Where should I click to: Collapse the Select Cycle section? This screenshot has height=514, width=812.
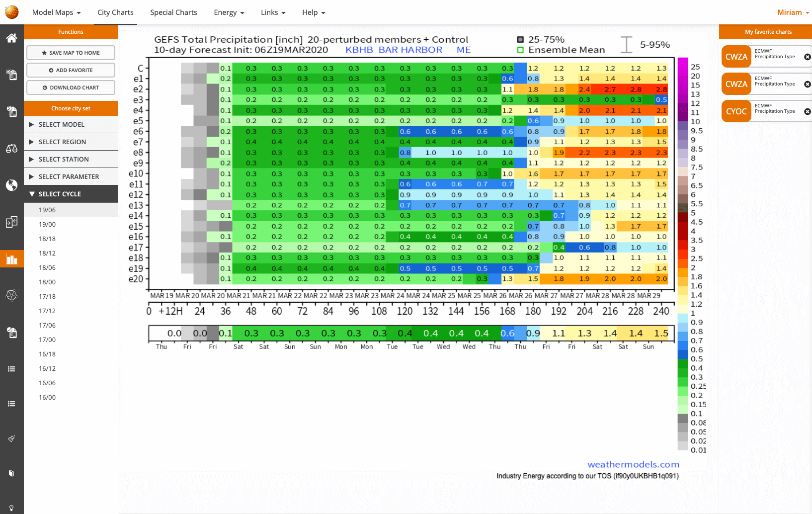coord(71,194)
